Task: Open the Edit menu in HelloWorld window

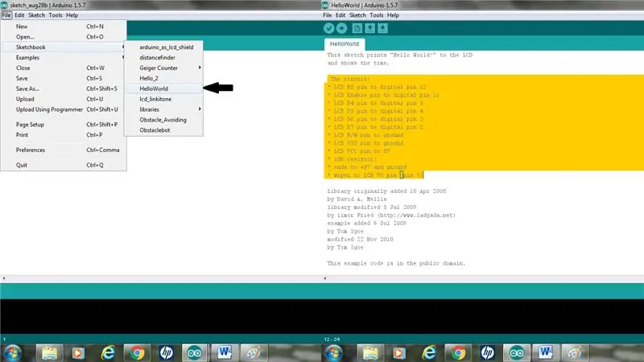Action: pyautogui.click(x=341, y=15)
